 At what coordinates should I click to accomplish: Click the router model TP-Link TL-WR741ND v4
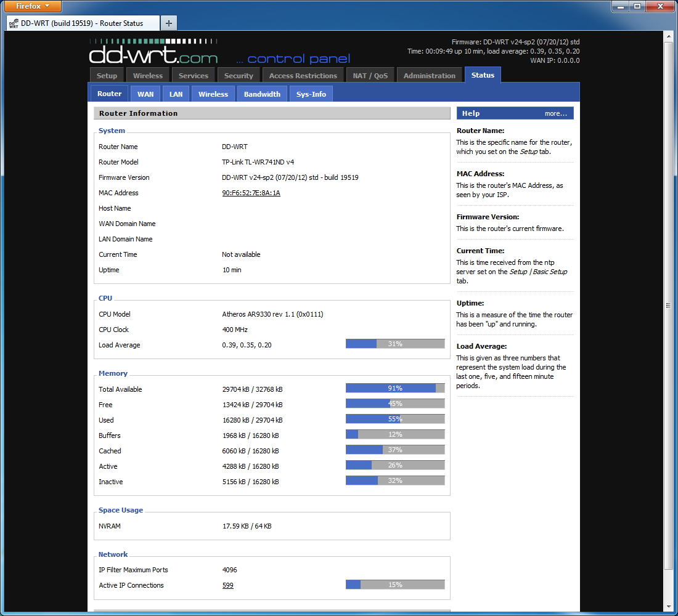tap(258, 162)
